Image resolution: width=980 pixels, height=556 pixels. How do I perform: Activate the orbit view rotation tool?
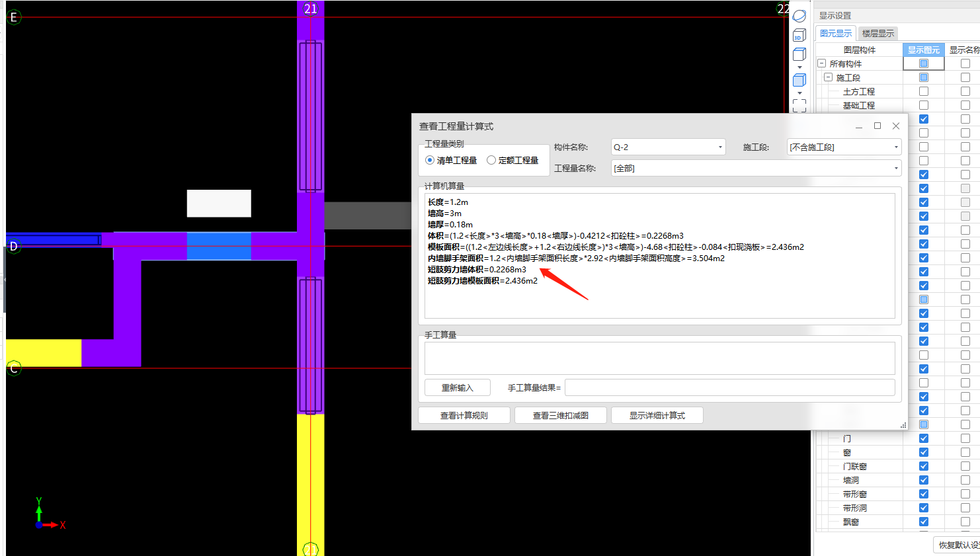coord(799,16)
